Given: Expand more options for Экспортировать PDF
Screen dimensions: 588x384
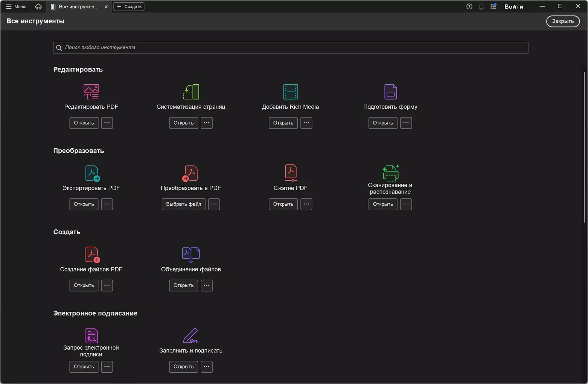Looking at the screenshot, I should pos(107,204).
